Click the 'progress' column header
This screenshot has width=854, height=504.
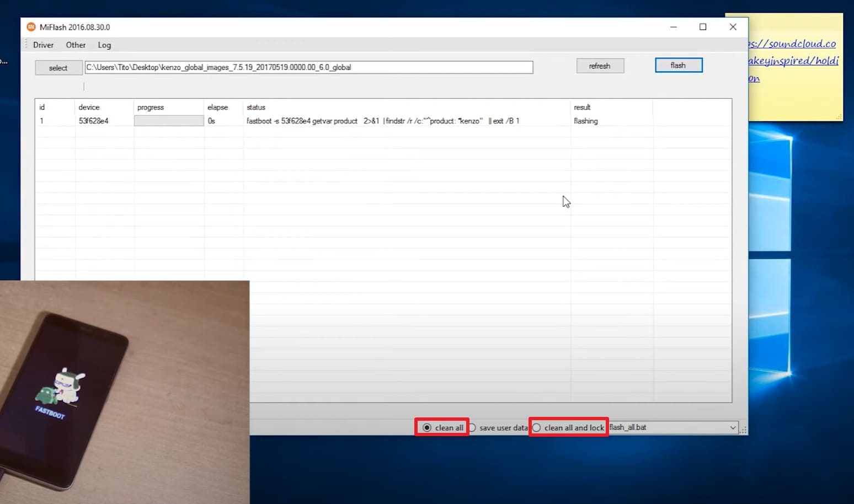click(169, 107)
